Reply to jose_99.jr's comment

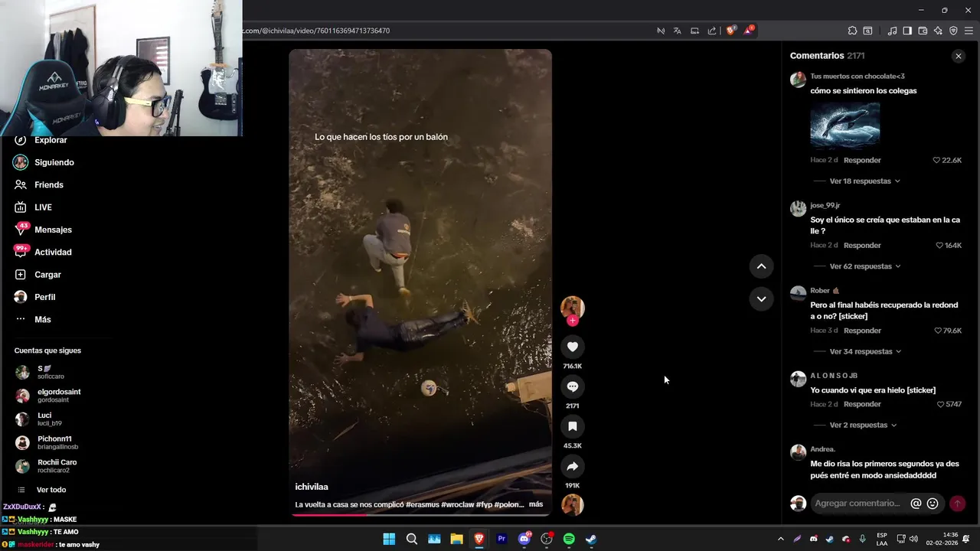[862, 245]
